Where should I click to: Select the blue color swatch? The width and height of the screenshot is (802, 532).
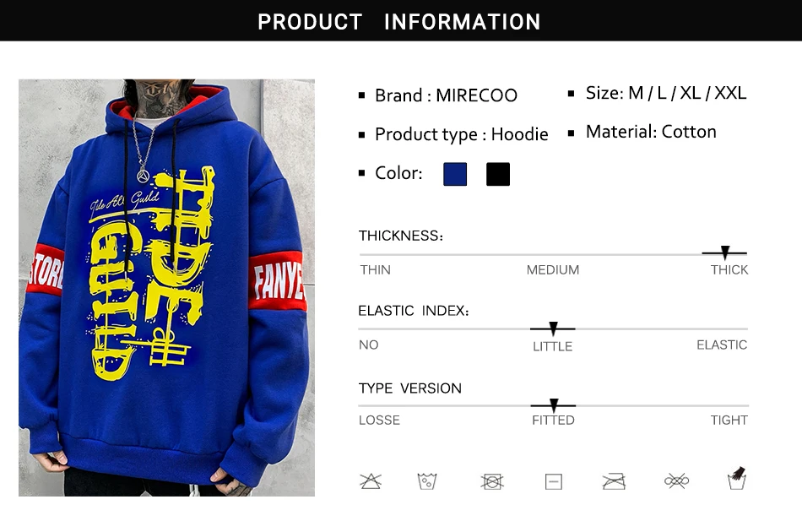pyautogui.click(x=455, y=174)
